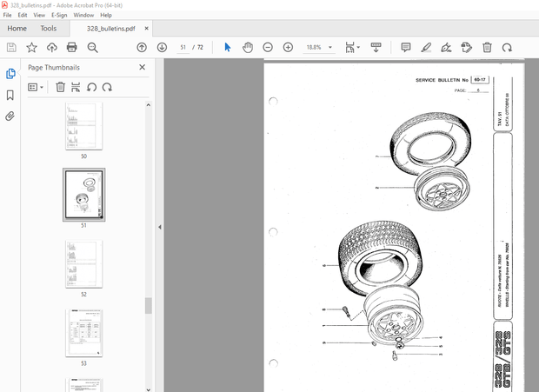Collapse the navigation pane arrow

(x=160, y=227)
